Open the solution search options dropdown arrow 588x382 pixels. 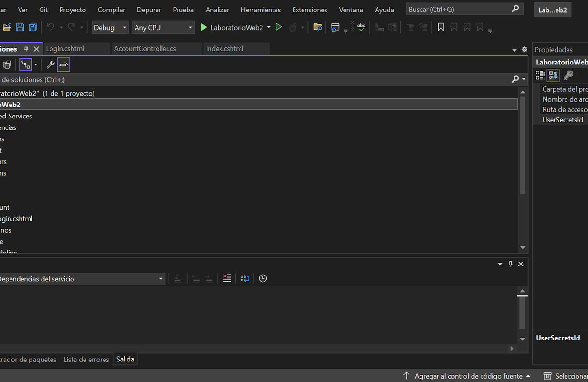524,79
